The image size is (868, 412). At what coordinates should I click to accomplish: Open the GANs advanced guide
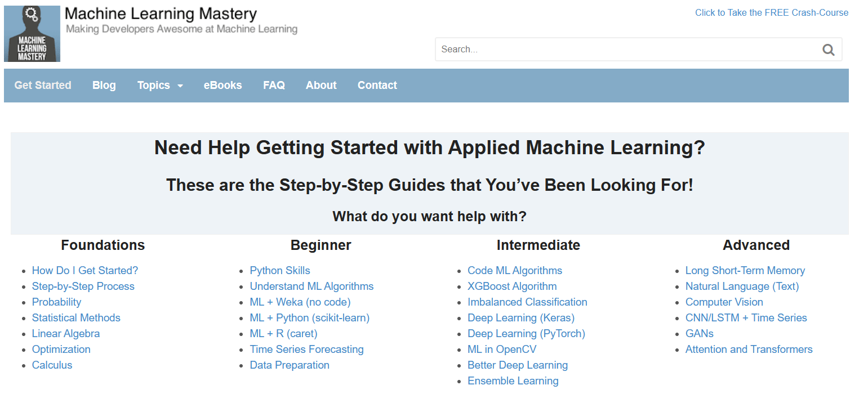click(699, 333)
